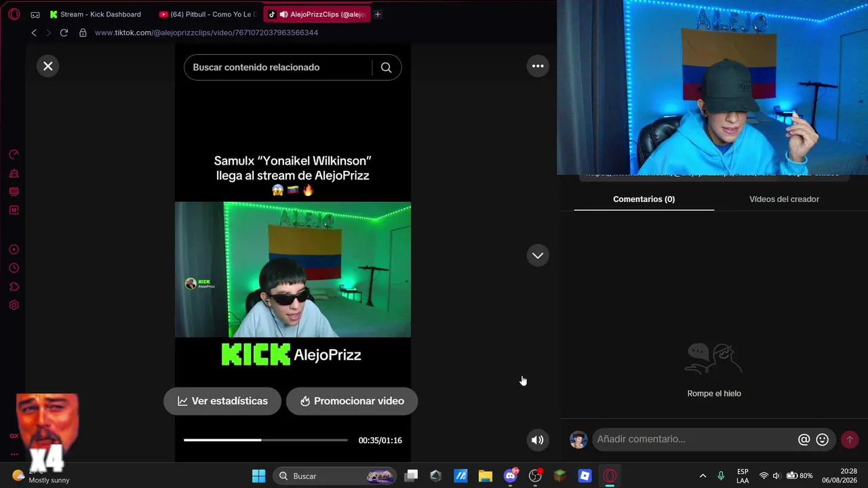The height and width of the screenshot is (488, 868).
Task: Open the Windows Start menu
Action: tap(258, 476)
